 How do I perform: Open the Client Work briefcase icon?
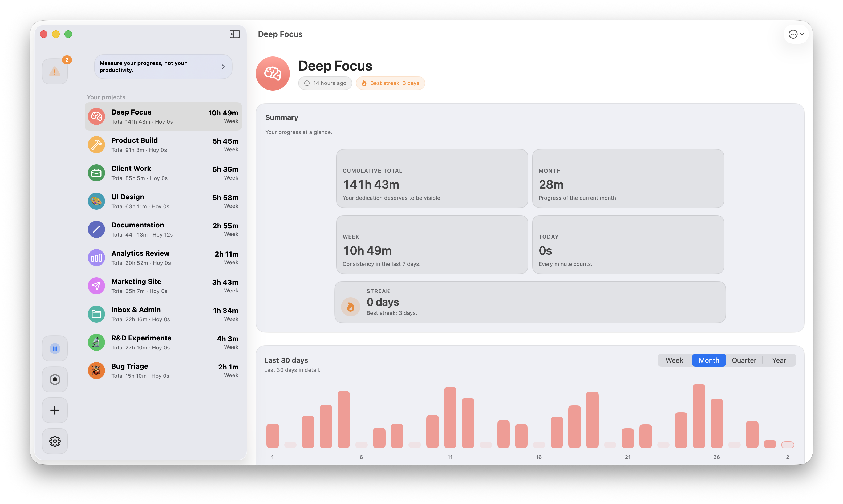click(96, 173)
